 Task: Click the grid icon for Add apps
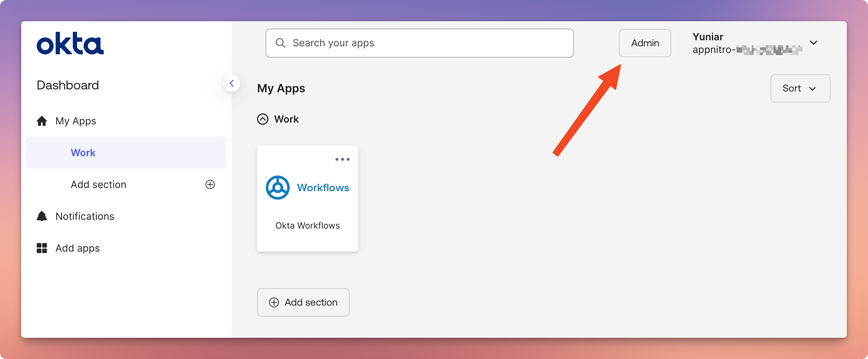[x=42, y=248]
